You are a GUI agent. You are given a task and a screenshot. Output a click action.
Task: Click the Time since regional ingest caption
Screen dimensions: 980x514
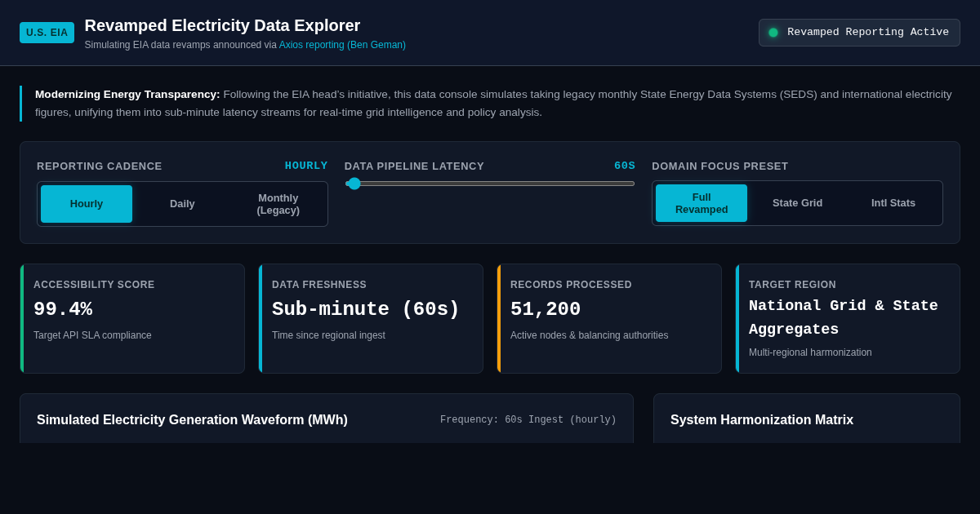click(x=328, y=335)
